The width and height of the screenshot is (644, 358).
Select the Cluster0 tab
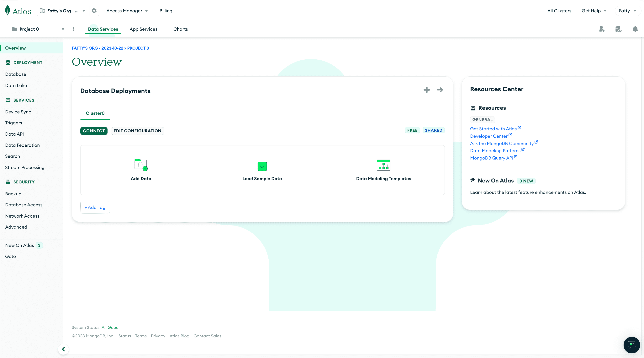coord(95,113)
